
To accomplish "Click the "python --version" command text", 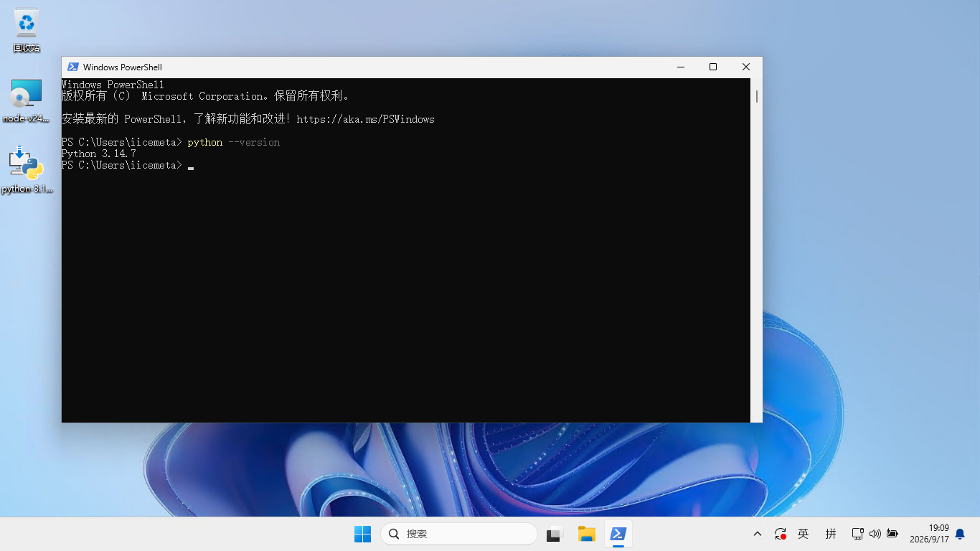I will (234, 142).
